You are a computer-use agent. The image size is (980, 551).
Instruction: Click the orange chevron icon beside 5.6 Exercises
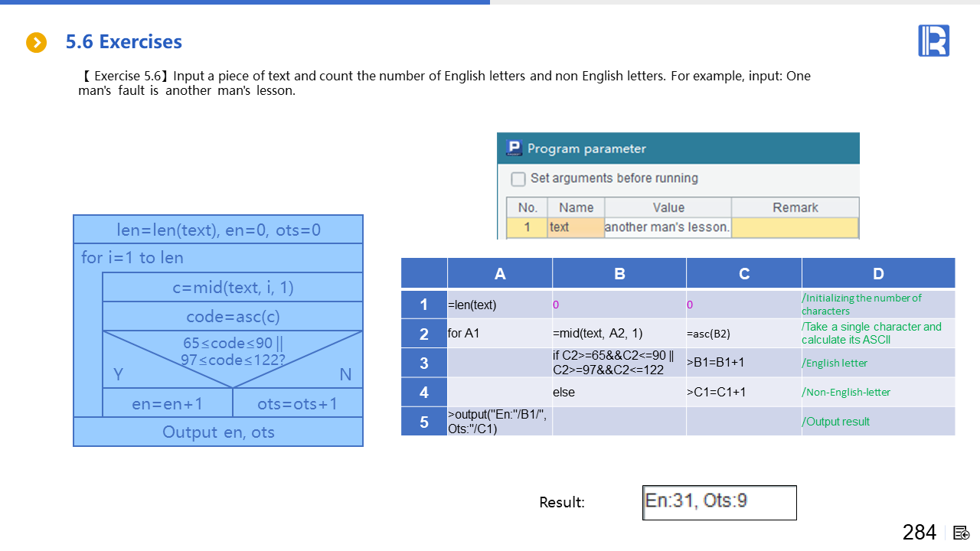pyautogui.click(x=36, y=42)
